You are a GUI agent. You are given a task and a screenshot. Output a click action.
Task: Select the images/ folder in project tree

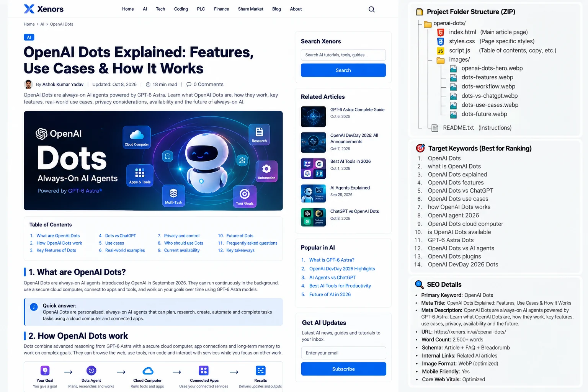[453, 60]
